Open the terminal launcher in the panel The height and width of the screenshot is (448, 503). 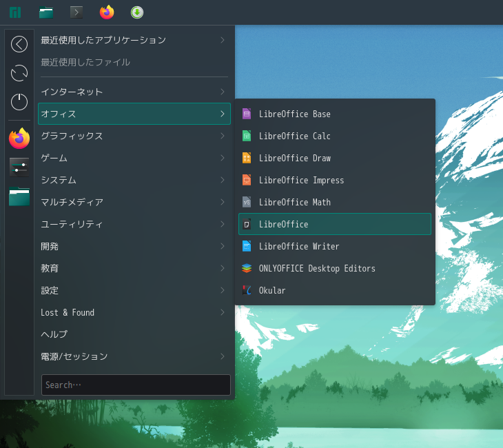tap(76, 12)
